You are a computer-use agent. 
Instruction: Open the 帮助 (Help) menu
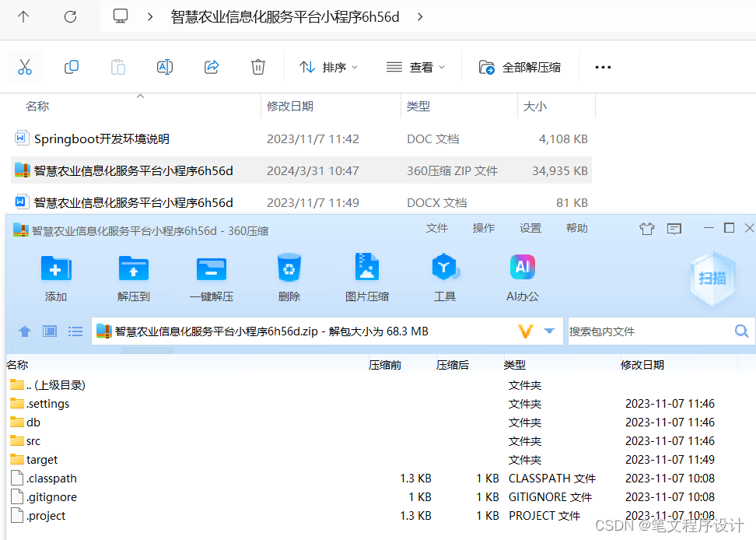tap(576, 228)
